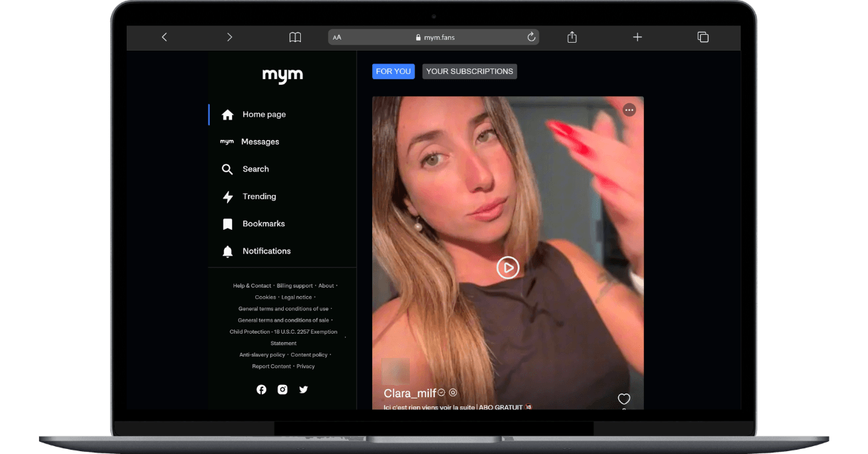
Task: Open the Billing support link
Action: [295, 286]
